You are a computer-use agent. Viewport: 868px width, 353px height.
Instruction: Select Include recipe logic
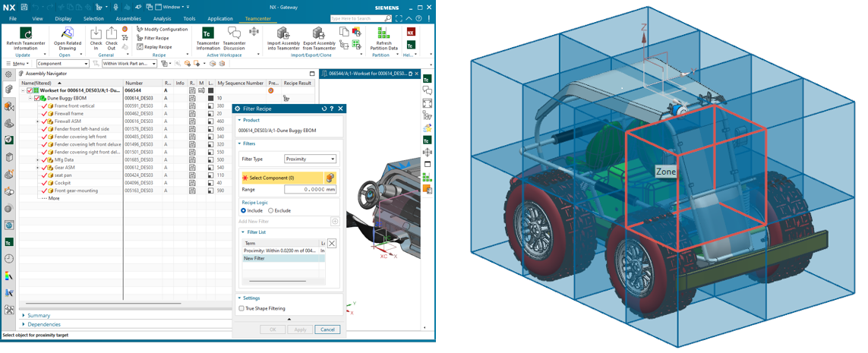click(x=244, y=210)
